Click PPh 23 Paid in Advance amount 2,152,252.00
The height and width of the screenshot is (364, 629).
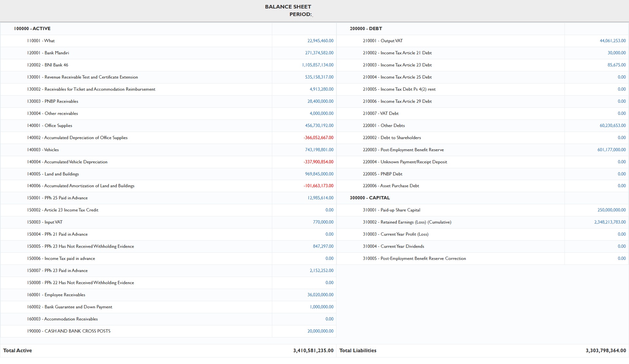321,271
